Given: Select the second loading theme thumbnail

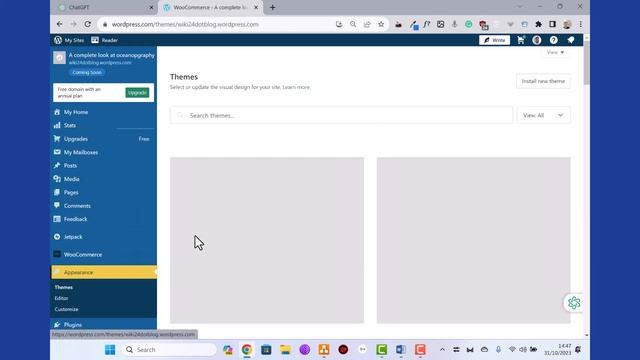Looking at the screenshot, I should click(x=473, y=240).
